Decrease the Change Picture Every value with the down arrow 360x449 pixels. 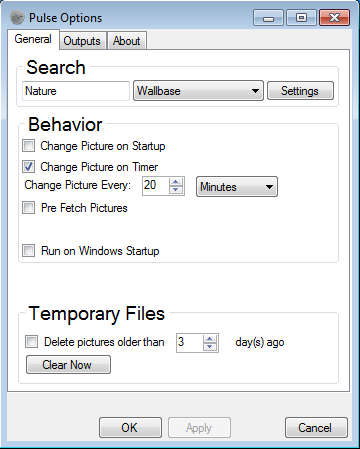176,190
